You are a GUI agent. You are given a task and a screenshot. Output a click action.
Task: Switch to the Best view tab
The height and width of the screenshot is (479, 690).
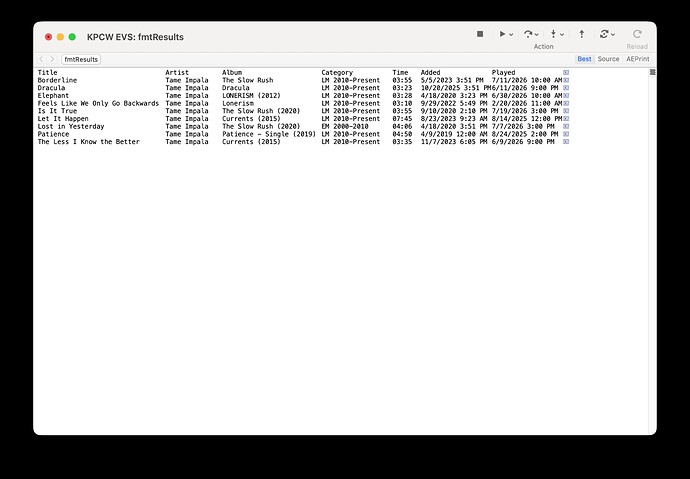pyautogui.click(x=584, y=59)
